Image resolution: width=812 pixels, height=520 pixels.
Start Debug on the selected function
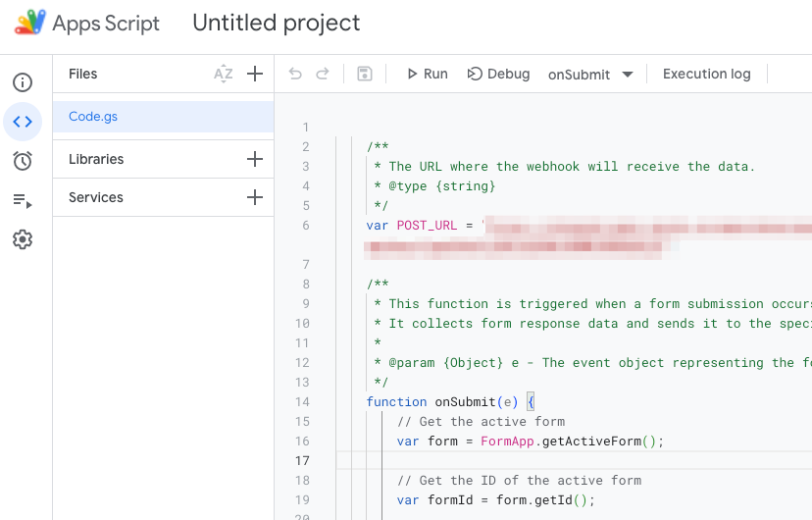pos(498,74)
